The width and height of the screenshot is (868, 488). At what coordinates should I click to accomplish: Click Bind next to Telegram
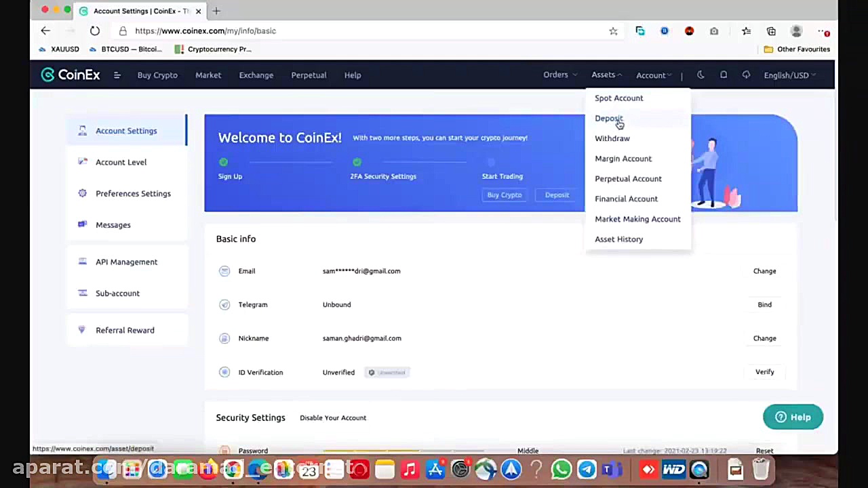(764, 304)
